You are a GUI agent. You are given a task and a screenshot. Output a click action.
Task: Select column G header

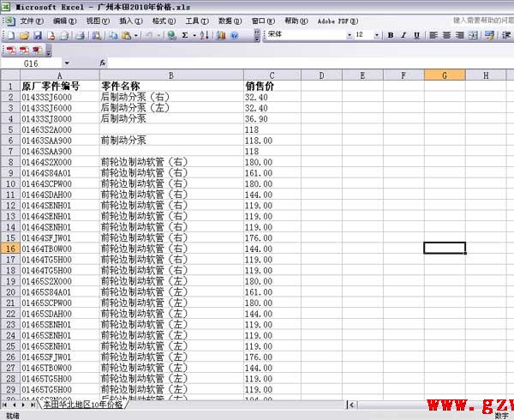pyautogui.click(x=445, y=75)
